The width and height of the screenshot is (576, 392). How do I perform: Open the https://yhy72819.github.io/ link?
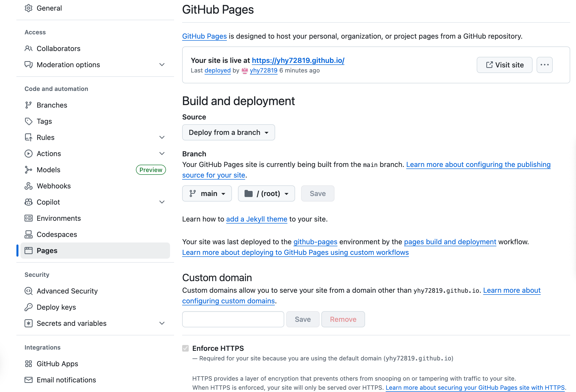pos(298,60)
